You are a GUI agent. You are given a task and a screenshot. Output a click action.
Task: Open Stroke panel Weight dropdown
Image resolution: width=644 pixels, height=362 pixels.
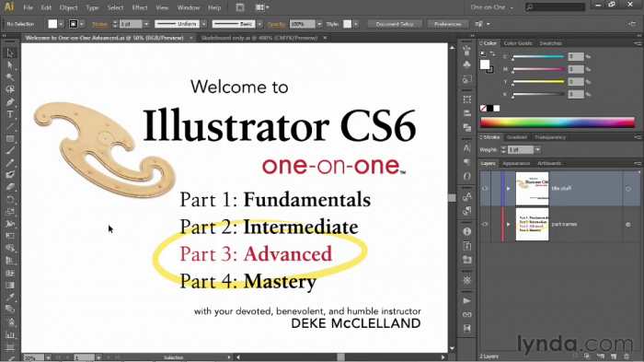tap(537, 150)
